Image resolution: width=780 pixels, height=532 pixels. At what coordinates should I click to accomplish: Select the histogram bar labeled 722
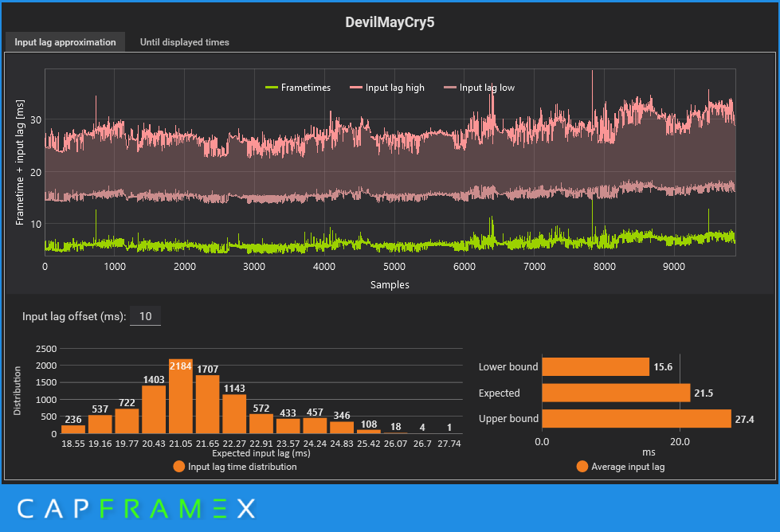tap(127, 421)
